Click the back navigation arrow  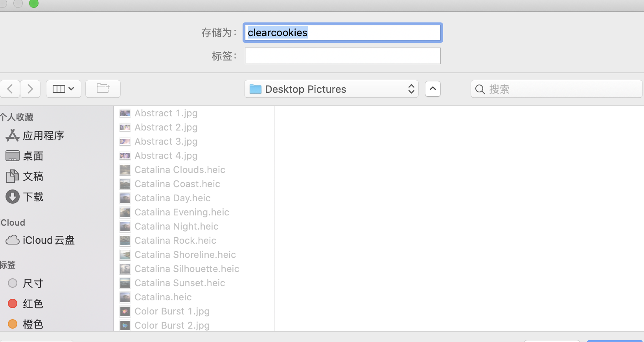tap(10, 89)
